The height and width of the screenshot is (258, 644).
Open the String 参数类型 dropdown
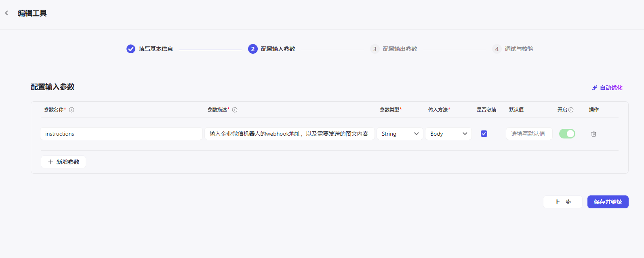coord(400,134)
